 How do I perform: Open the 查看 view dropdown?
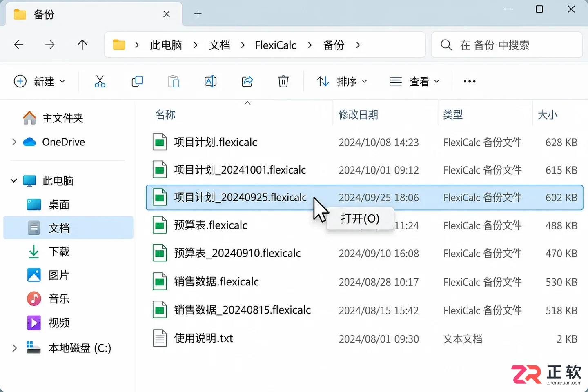click(x=415, y=81)
